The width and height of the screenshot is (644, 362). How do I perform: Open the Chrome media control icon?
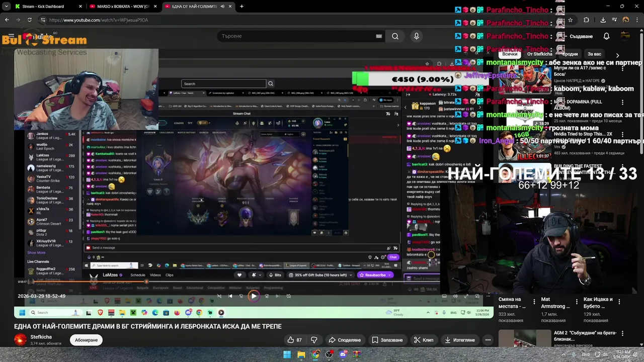614,20
